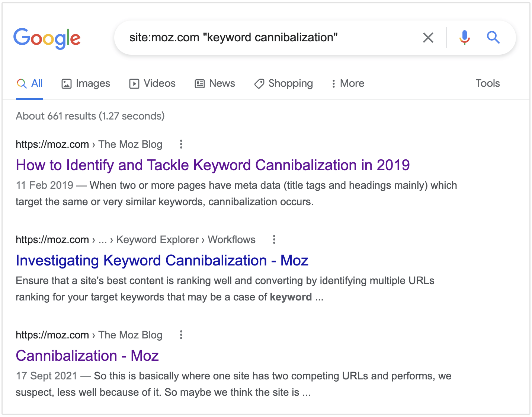Screen dimensions: 532x417
Task: Open three-dot menu beside Keyword Explorer Workflows result
Action: [x=274, y=240]
